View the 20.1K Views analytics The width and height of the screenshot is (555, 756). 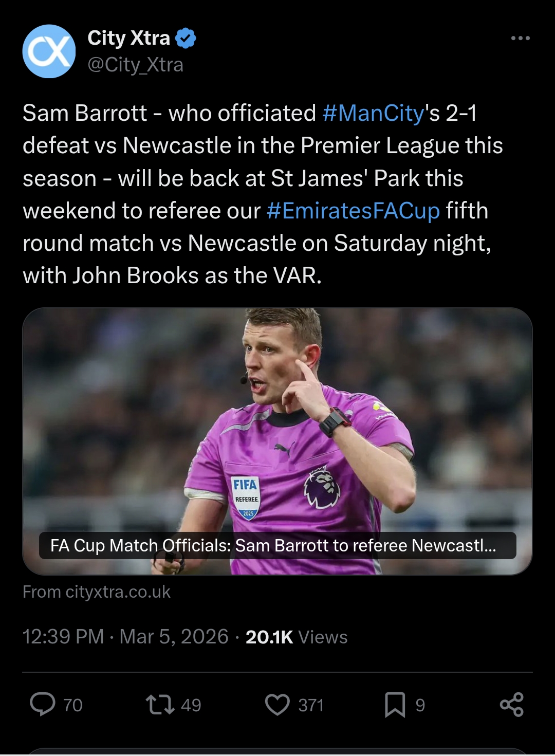point(297,637)
